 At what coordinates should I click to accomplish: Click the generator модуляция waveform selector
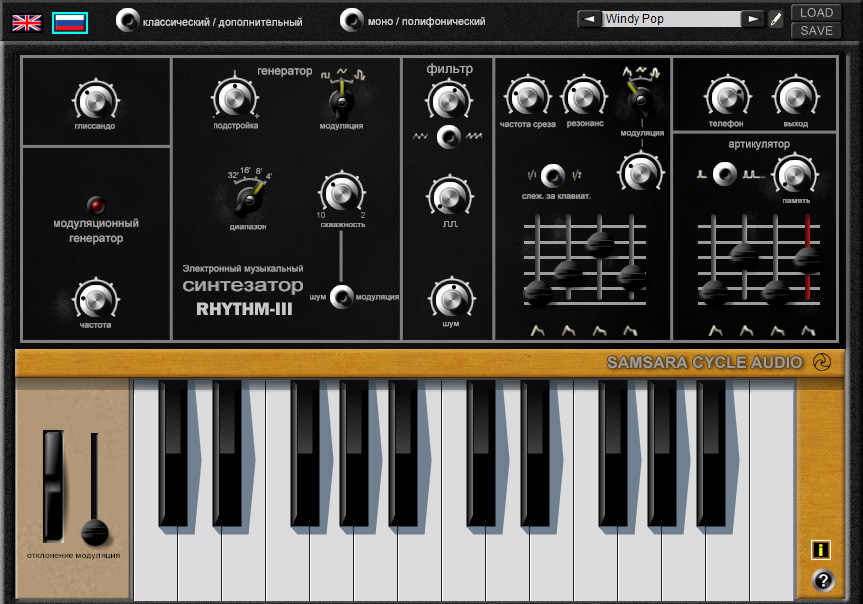pos(341,102)
